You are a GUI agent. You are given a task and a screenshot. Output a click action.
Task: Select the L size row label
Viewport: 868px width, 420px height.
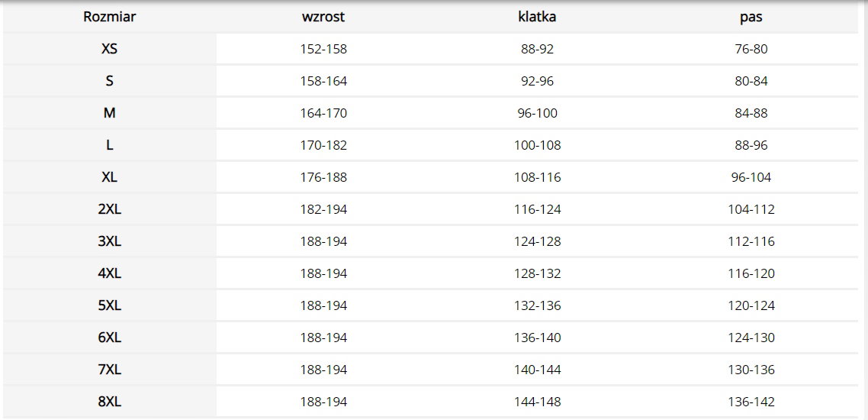click(x=110, y=145)
